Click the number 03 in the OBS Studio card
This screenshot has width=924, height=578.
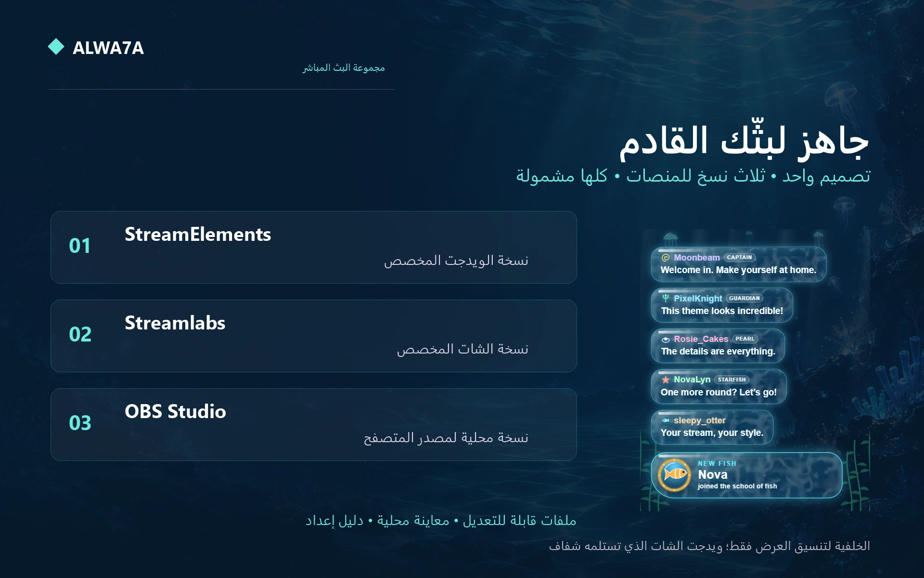(80, 423)
